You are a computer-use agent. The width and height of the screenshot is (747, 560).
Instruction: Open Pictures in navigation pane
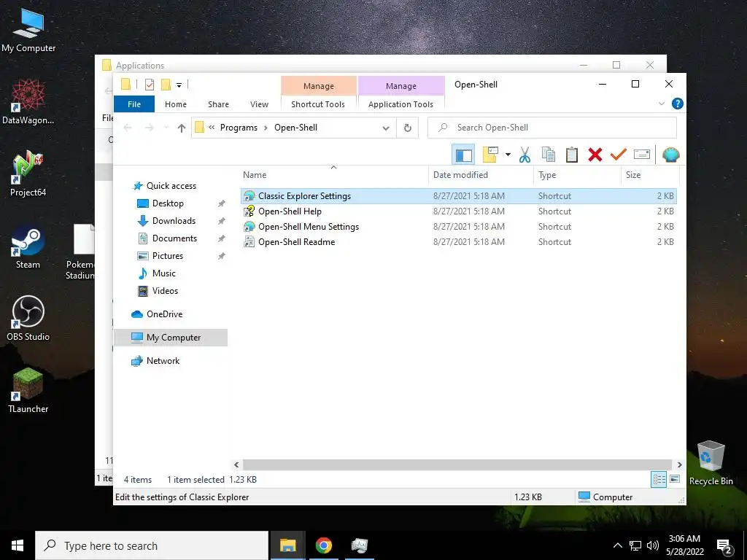[168, 256]
